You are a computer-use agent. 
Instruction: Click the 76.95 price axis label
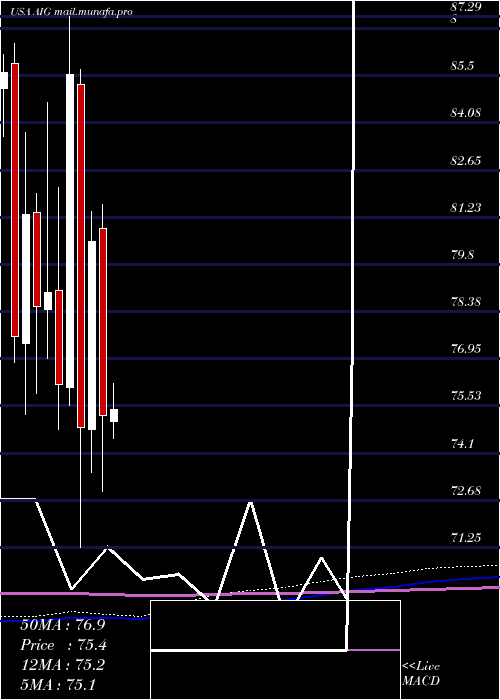(466, 349)
